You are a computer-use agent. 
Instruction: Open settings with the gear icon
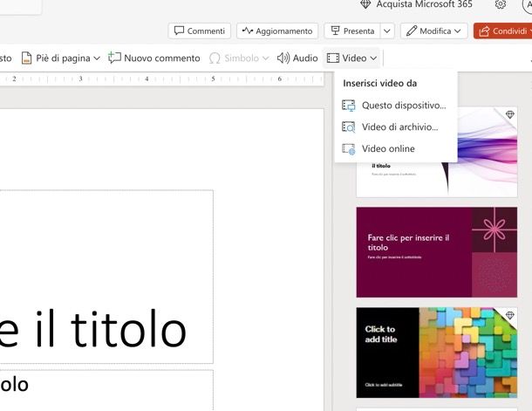(501, 4)
